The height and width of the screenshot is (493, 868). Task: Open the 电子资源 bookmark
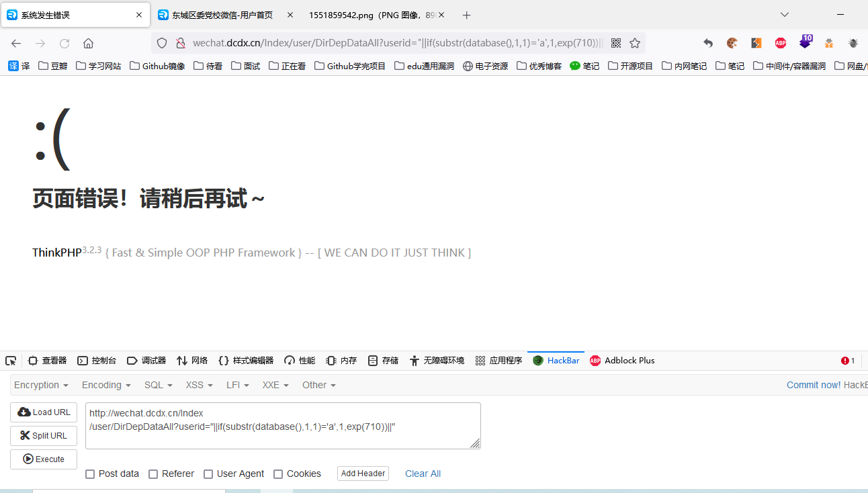pyautogui.click(x=486, y=66)
